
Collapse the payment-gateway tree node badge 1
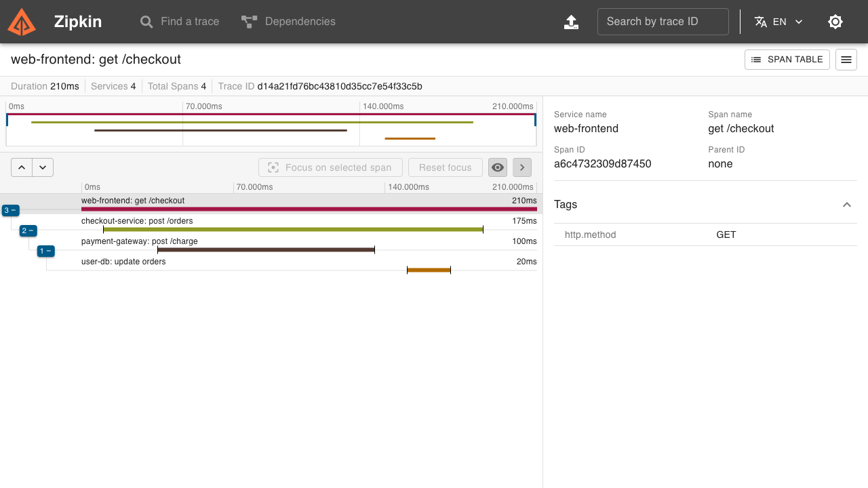[x=45, y=251]
